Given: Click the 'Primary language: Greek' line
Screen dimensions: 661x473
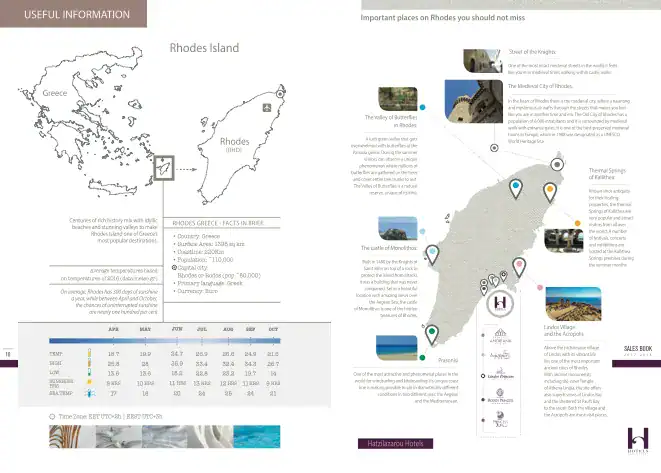Looking at the screenshot, I should click(208, 283).
